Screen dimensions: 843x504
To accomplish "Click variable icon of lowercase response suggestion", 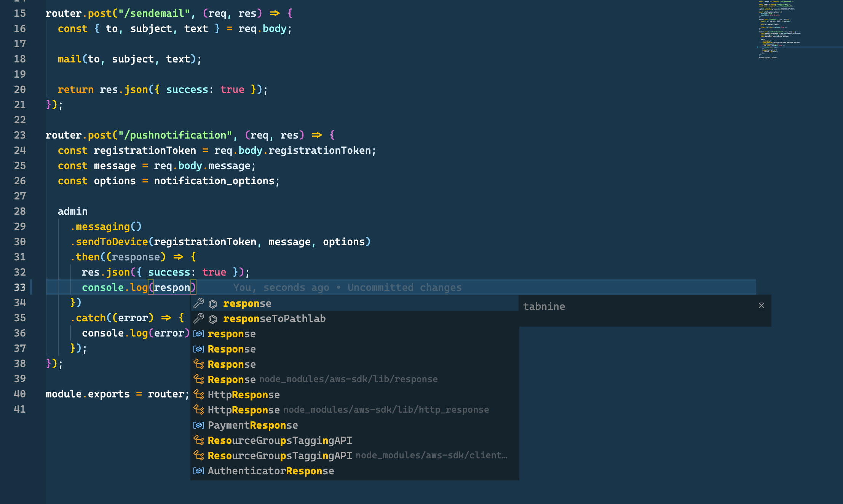I will (199, 334).
